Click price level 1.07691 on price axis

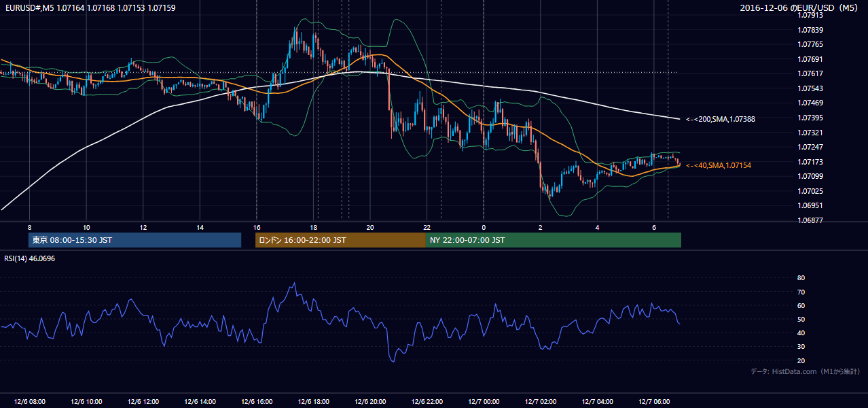[x=811, y=59]
